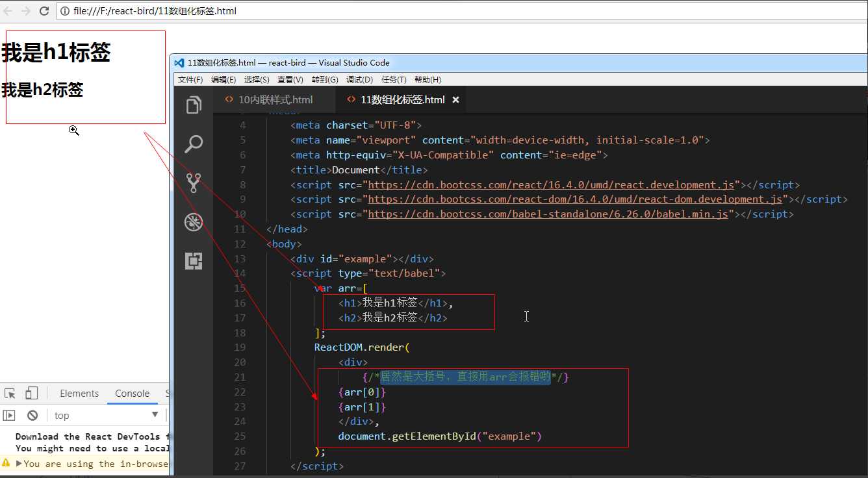
Task: Open the 调试(D) menu
Action: 359,79
